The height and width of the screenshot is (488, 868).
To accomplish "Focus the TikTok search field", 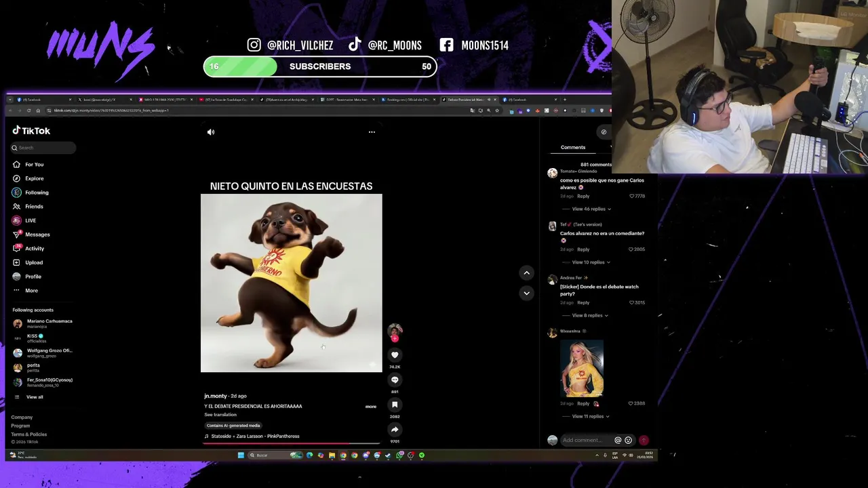I will click(x=43, y=148).
